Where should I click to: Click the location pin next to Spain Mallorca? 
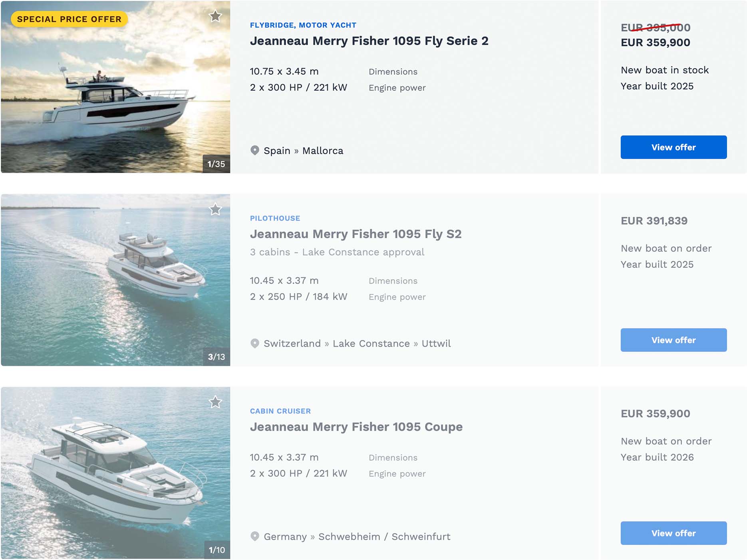(254, 151)
